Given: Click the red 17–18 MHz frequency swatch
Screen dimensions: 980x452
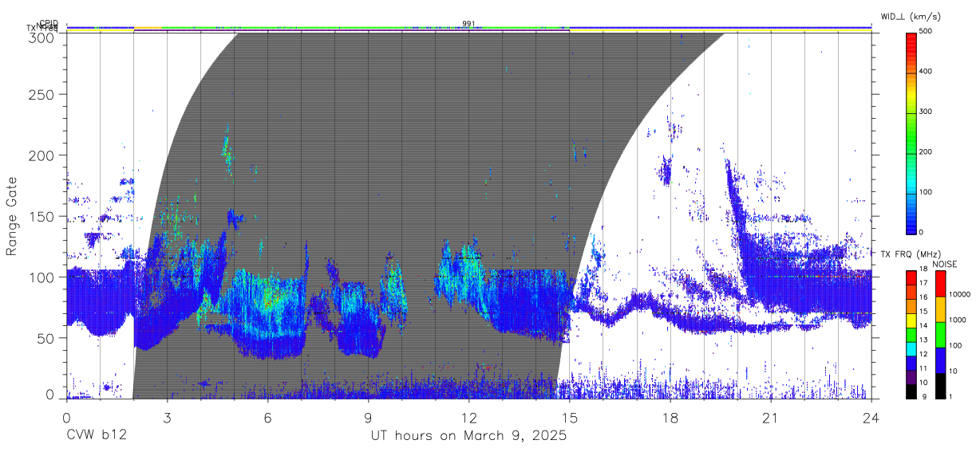Looking at the screenshot, I should pos(911,277).
